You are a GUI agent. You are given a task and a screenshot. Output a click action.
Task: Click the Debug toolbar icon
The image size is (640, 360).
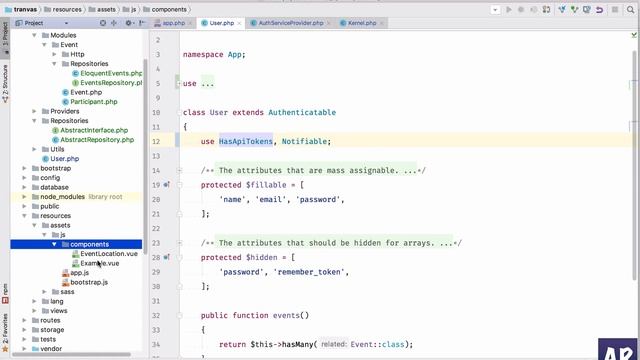pos(521,9)
